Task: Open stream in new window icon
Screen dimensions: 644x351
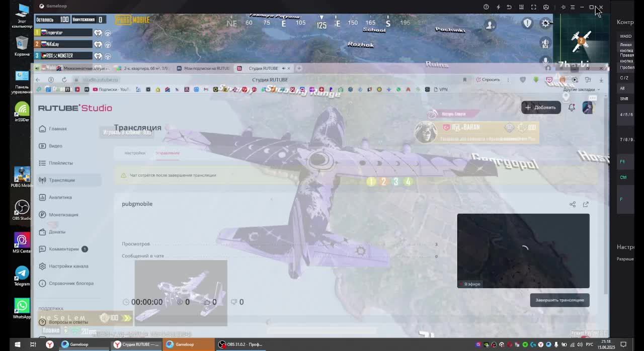Action: (586, 204)
